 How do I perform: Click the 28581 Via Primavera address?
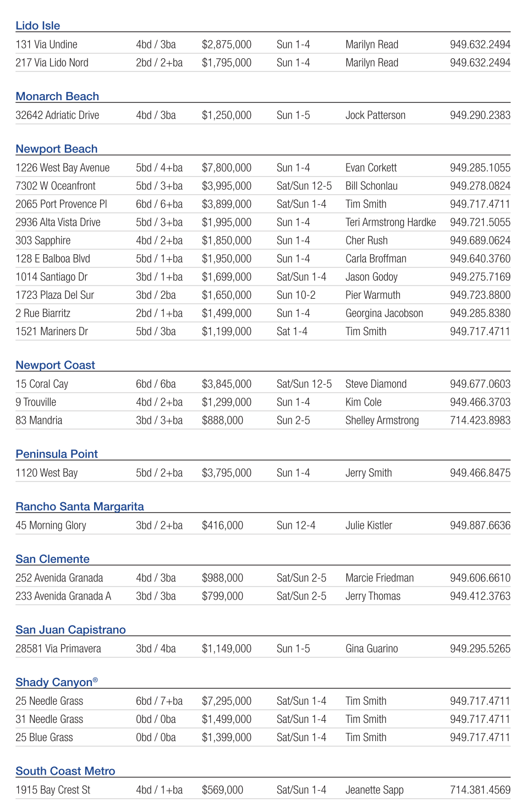click(x=58, y=649)
